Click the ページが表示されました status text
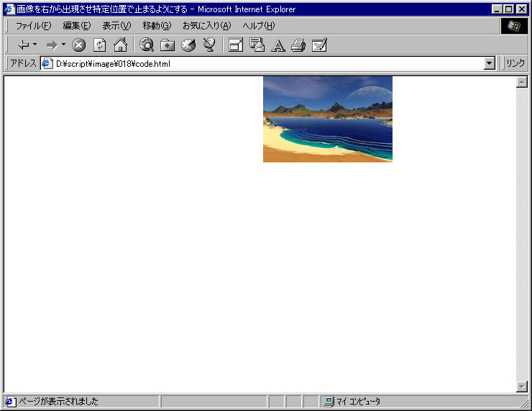The width and height of the screenshot is (532, 411). tap(58, 402)
